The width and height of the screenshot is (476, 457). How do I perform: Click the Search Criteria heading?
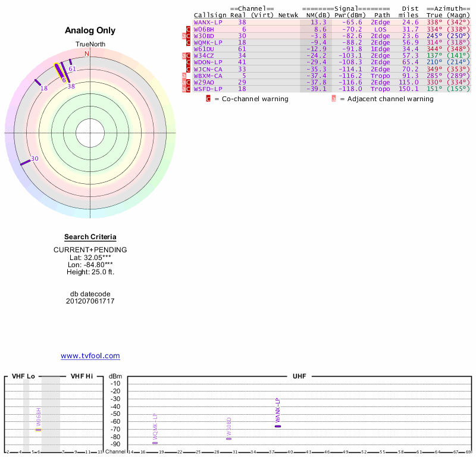pos(90,237)
